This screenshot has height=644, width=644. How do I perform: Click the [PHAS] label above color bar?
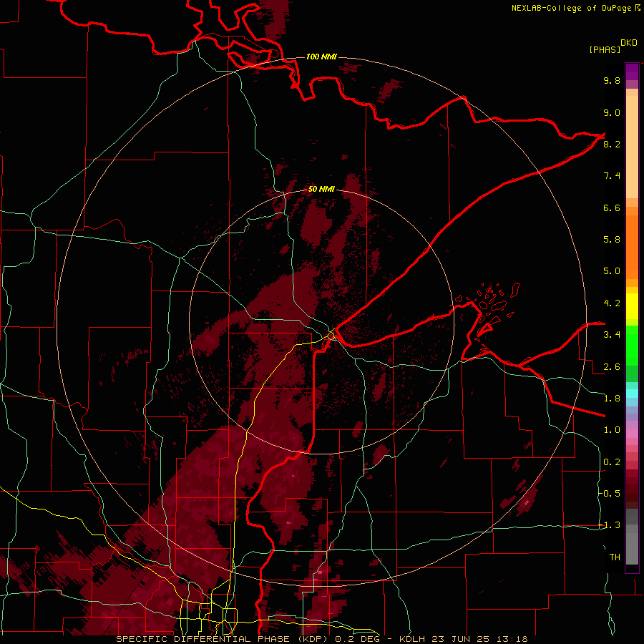pyautogui.click(x=605, y=49)
